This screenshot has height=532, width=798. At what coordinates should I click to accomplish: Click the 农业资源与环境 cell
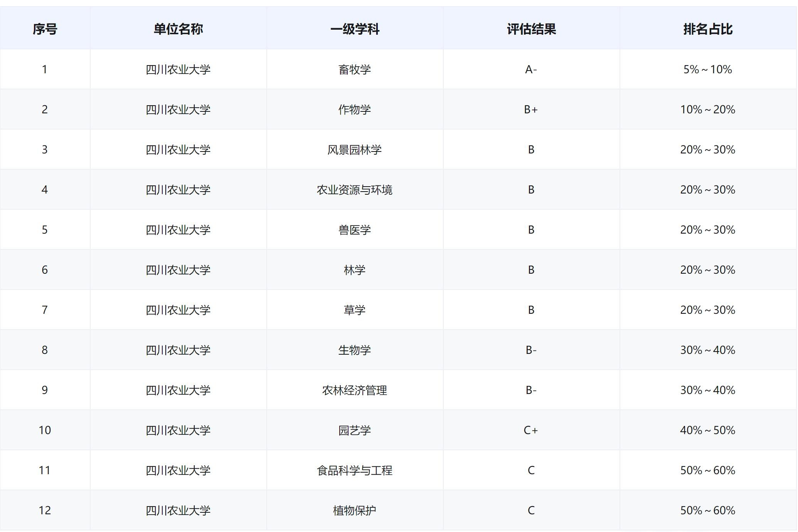click(355, 190)
